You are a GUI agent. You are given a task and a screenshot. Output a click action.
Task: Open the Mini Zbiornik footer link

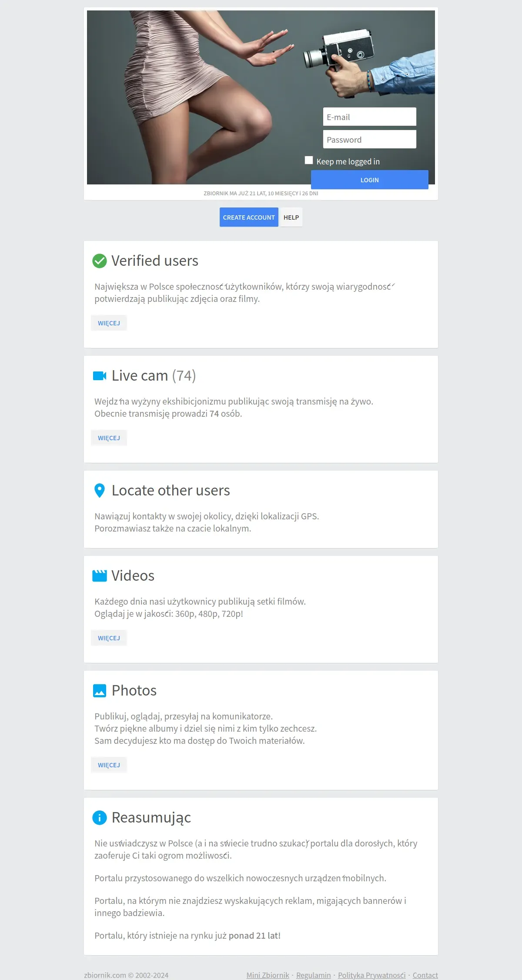tap(268, 975)
